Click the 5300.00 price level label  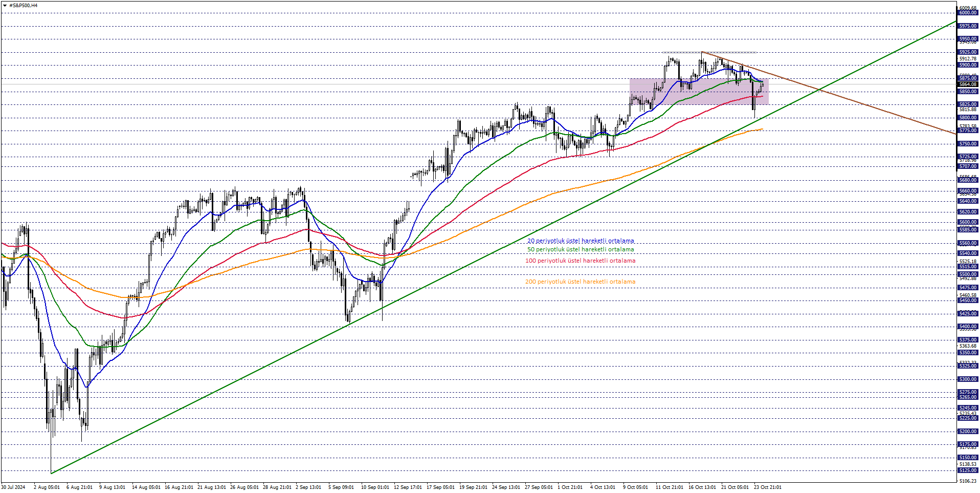pyautogui.click(x=968, y=379)
